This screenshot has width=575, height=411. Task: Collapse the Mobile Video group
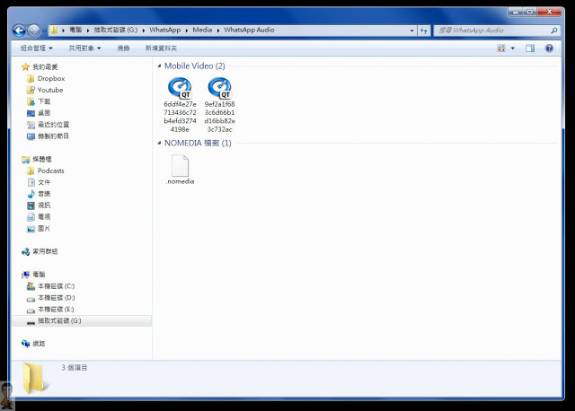point(159,66)
